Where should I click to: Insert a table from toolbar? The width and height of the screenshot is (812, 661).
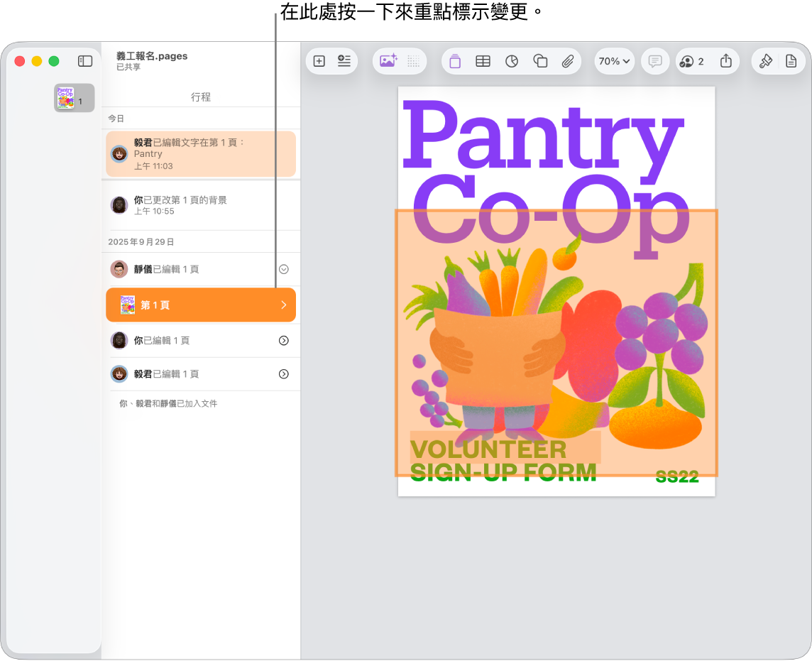pyautogui.click(x=483, y=61)
